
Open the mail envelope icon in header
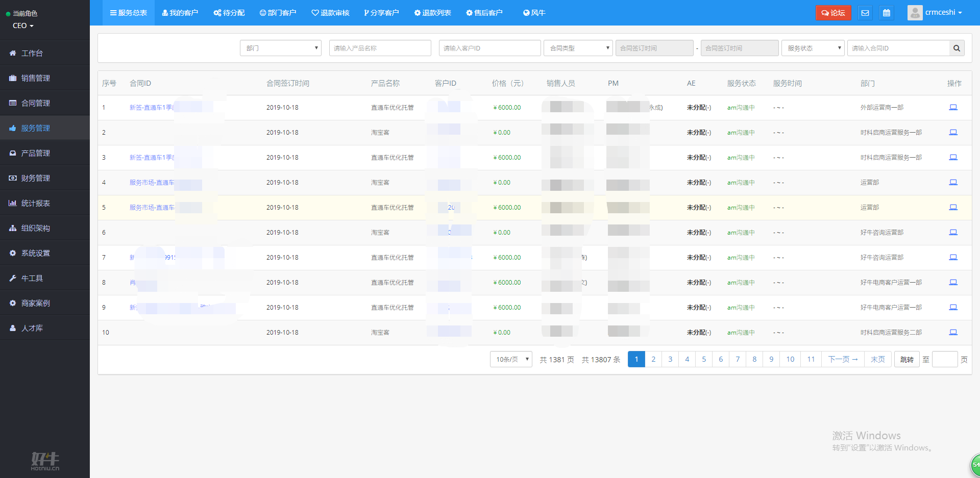click(x=865, y=13)
